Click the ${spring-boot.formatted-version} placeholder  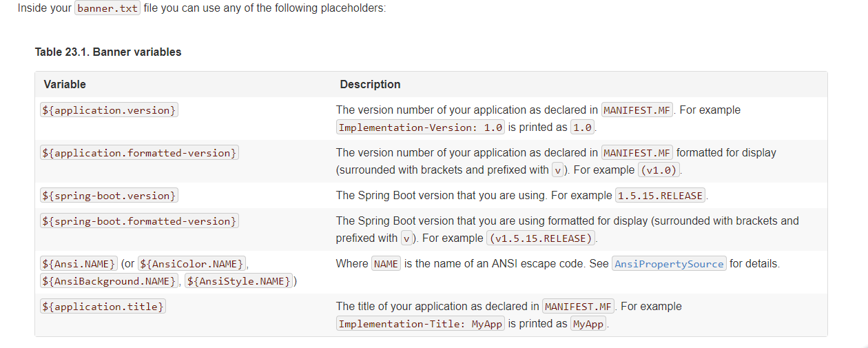pos(139,221)
